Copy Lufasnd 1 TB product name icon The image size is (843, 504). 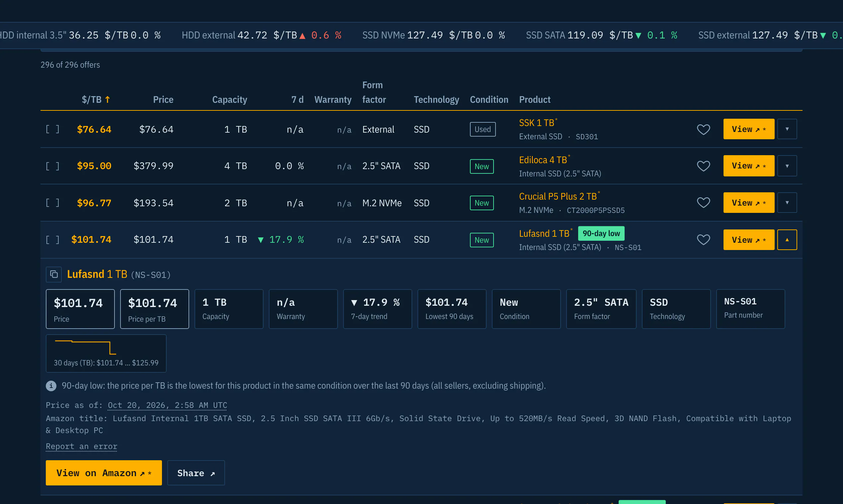pos(54,274)
